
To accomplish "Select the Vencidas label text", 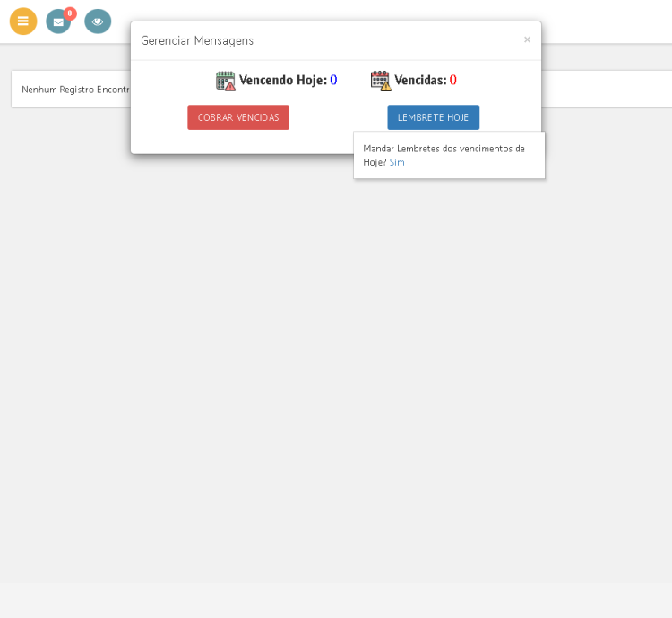I will [419, 81].
